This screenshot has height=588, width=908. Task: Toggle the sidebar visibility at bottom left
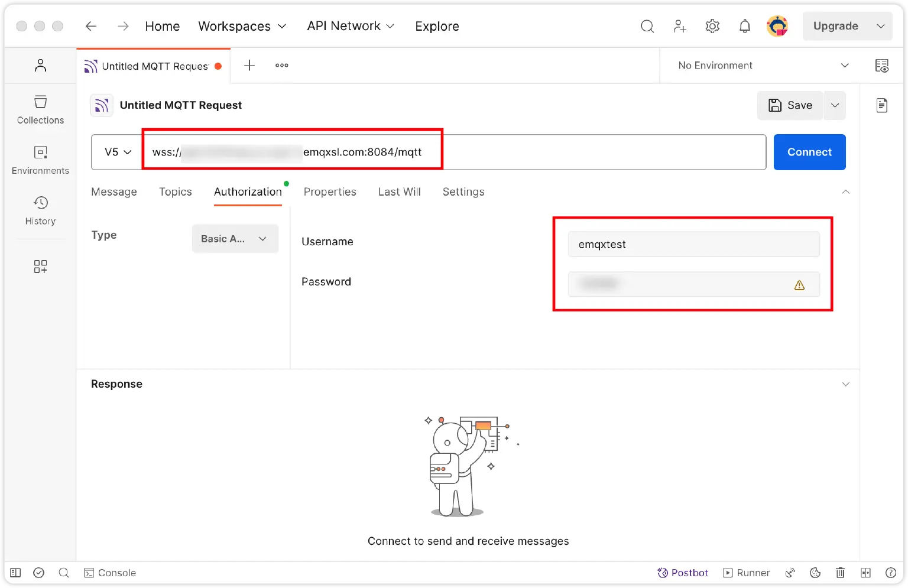click(15, 573)
